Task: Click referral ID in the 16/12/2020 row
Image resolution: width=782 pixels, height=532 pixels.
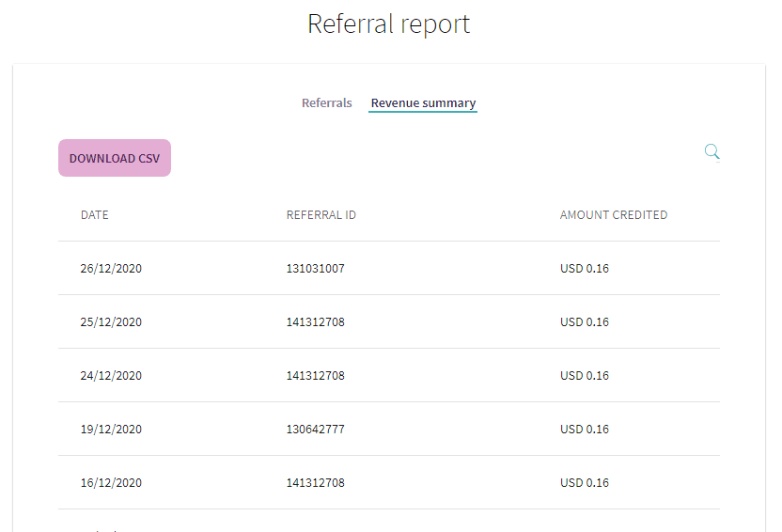Action: tap(315, 482)
